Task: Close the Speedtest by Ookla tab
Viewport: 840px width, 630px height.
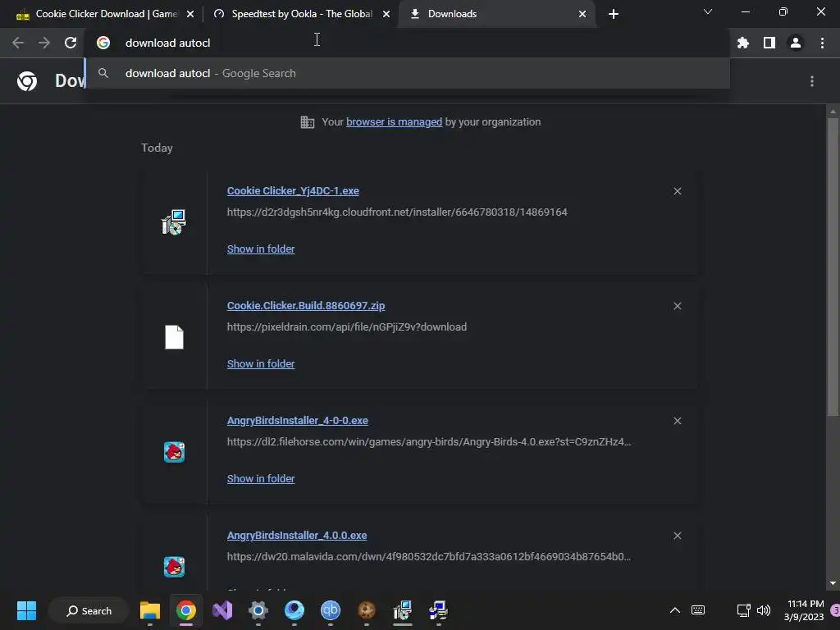Action: (386, 14)
